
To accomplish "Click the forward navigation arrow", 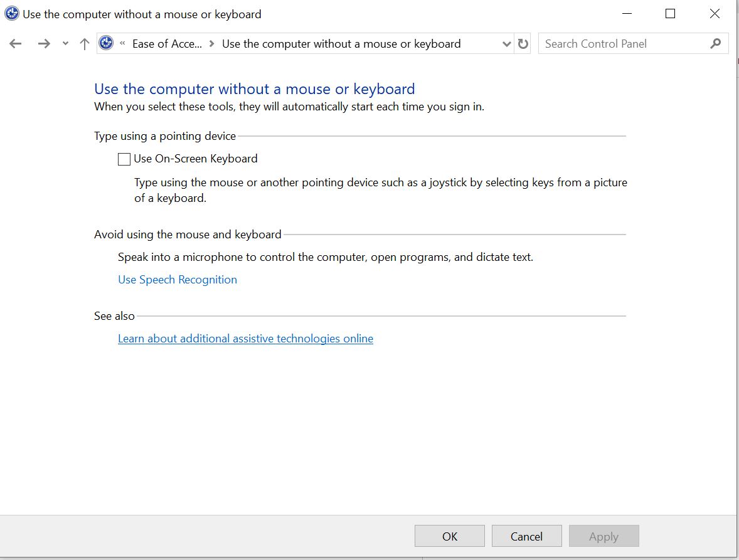I will coord(44,43).
